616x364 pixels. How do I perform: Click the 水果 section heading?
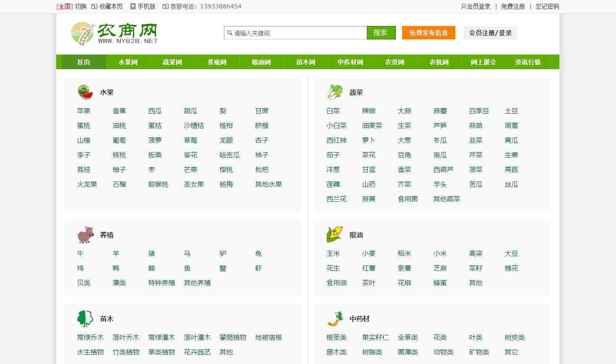[x=107, y=92]
